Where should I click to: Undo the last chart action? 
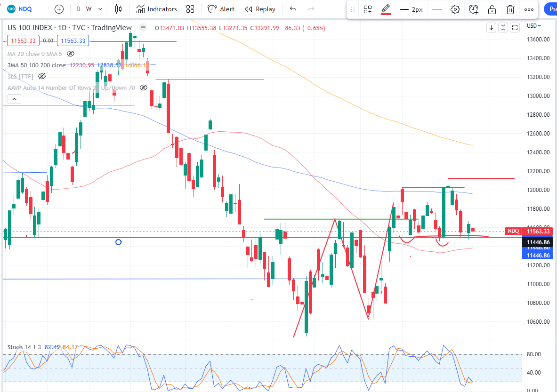[x=293, y=9]
